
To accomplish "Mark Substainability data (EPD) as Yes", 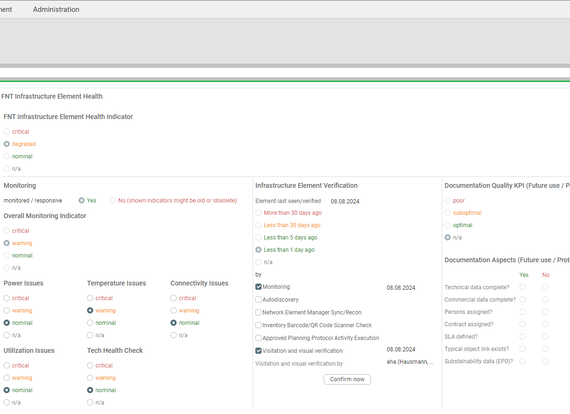I will 522,361.
